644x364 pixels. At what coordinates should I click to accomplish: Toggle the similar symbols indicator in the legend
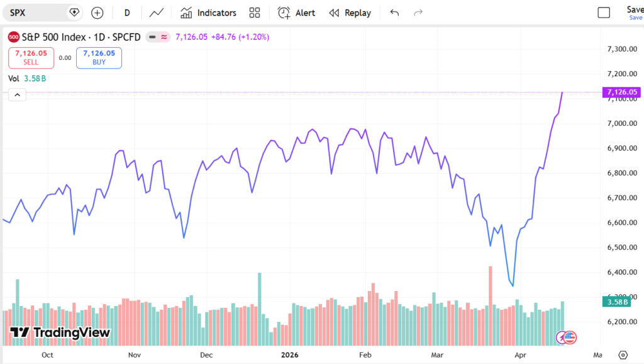coord(164,37)
